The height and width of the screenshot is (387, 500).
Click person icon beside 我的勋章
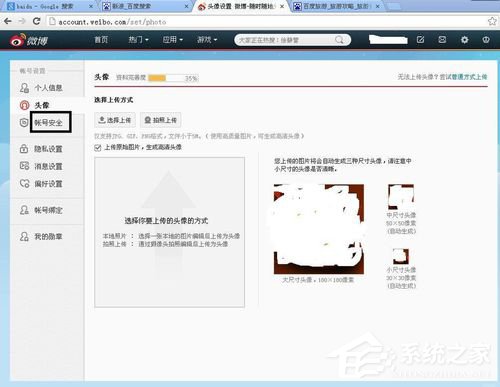point(24,236)
